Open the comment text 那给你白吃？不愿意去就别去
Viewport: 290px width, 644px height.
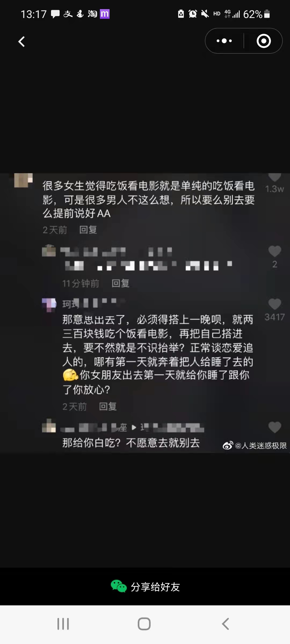coord(131,443)
